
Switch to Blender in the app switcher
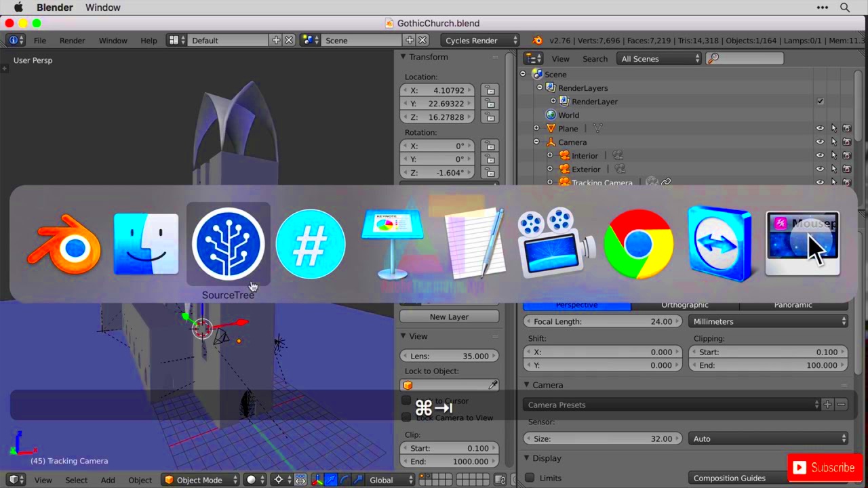[64, 244]
